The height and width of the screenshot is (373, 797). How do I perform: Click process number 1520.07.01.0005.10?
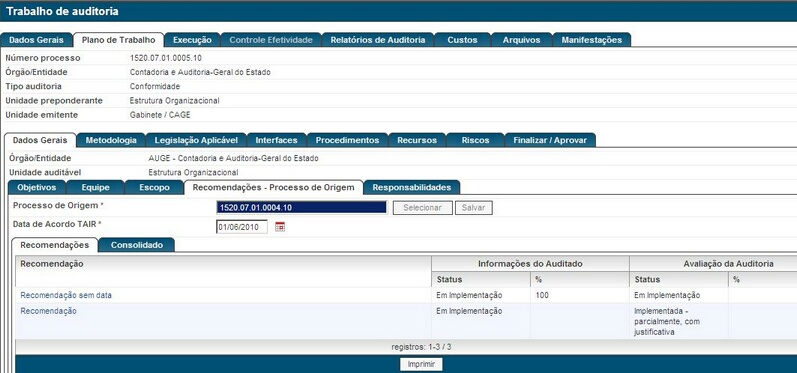click(166, 58)
